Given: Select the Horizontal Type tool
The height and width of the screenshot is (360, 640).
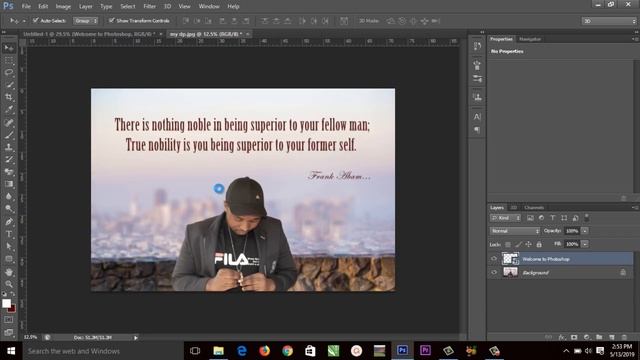Looking at the screenshot, I should 9,234.
